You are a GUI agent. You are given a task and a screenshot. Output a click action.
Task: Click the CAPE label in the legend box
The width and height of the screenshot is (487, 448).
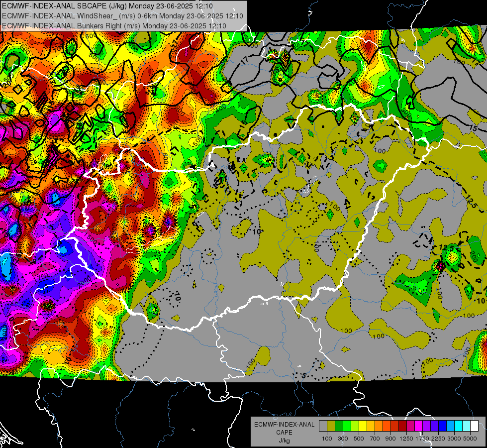click(x=284, y=433)
